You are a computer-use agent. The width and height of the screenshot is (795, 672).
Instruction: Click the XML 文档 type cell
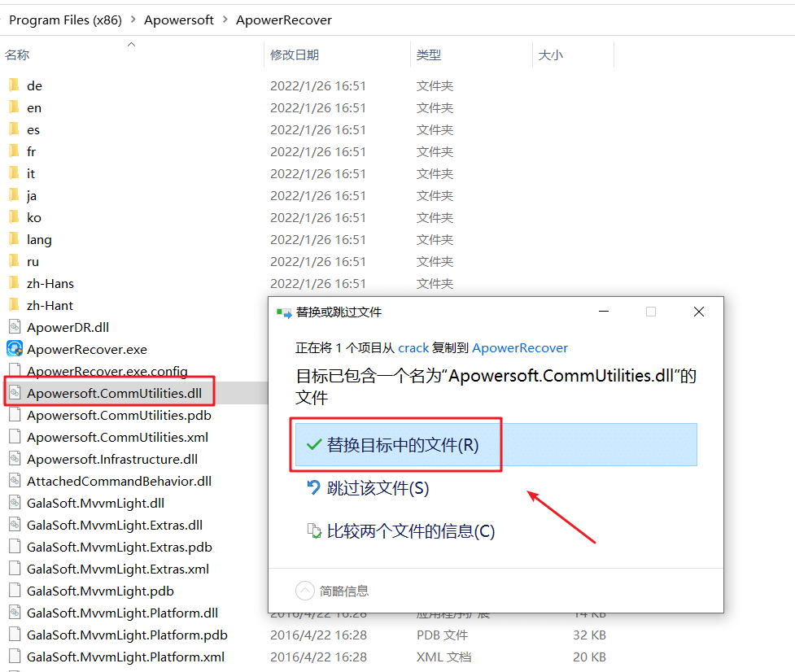(x=444, y=657)
